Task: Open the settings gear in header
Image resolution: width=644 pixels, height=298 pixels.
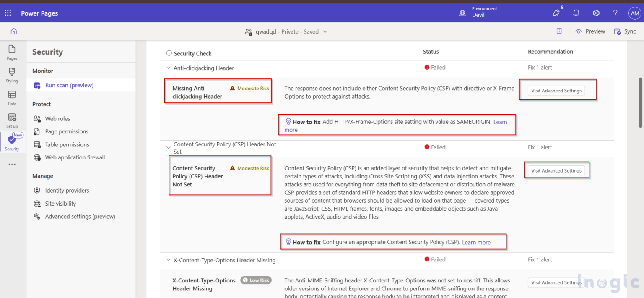Action: (596, 13)
